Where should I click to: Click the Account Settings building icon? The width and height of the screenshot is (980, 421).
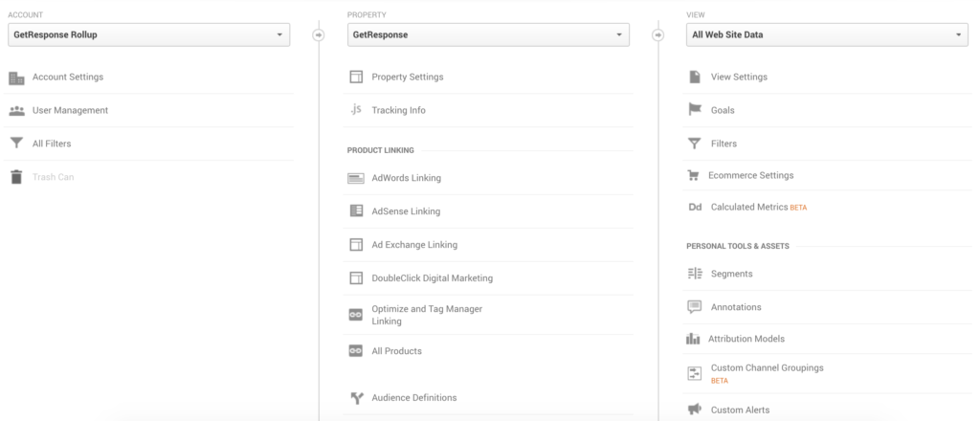pyautogui.click(x=16, y=78)
